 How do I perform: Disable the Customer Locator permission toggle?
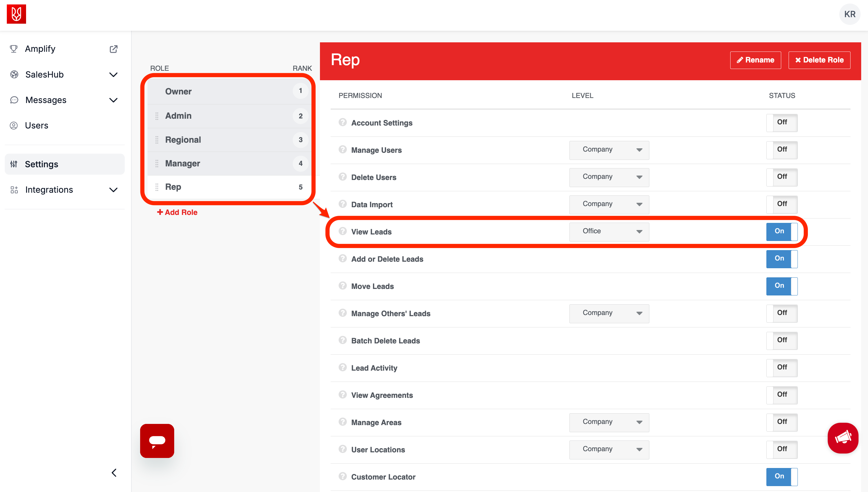(x=781, y=476)
